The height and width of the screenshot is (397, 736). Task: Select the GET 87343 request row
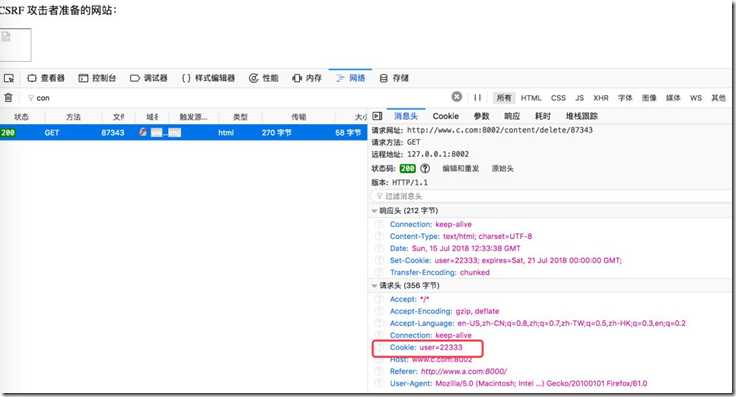pos(184,133)
